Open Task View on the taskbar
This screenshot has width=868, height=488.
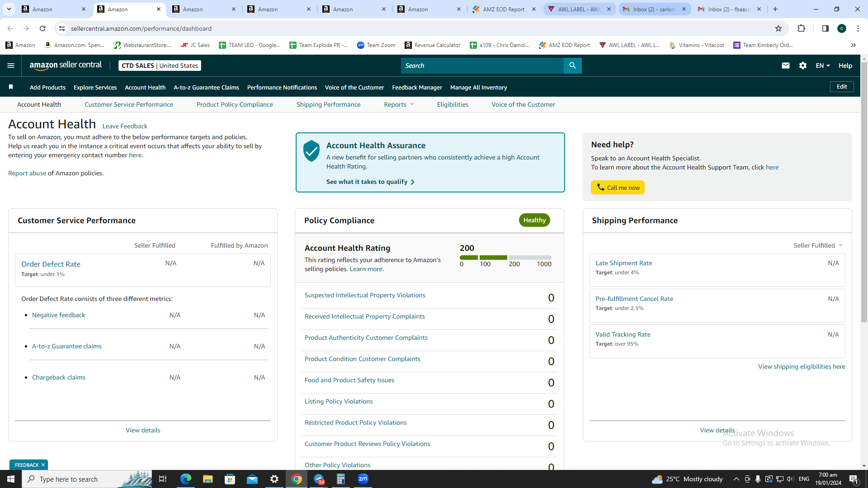click(163, 479)
